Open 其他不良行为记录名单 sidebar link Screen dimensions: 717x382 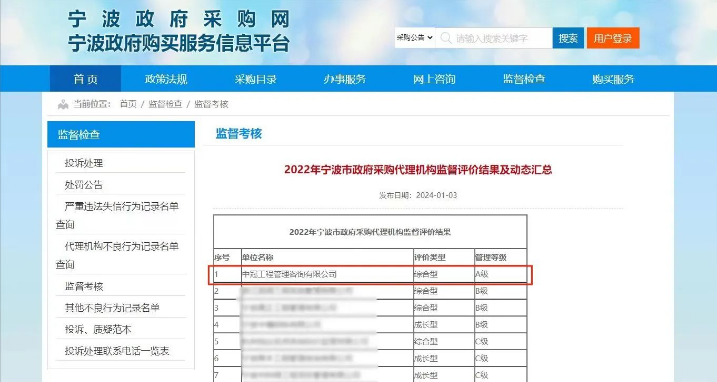tap(112, 308)
